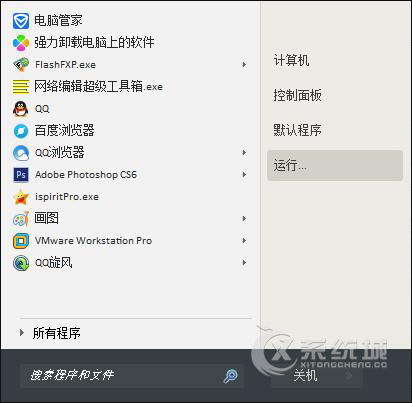412x403 pixels.
Task: Launch FlashFXP via its icon
Action: tap(21, 65)
